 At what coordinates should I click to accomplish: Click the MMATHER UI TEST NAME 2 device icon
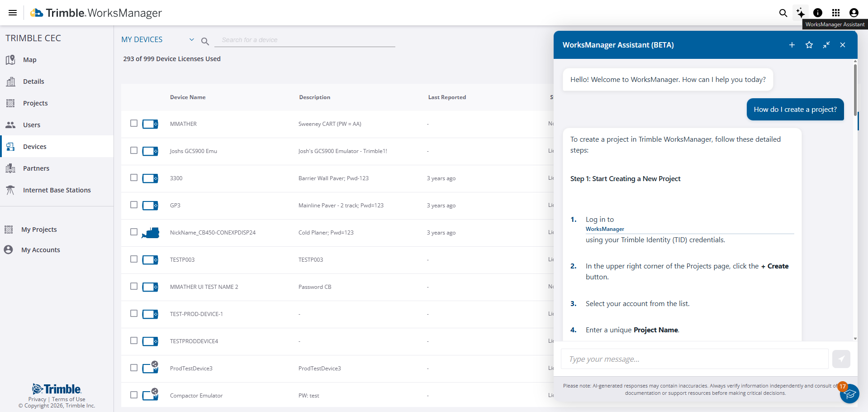click(x=150, y=287)
